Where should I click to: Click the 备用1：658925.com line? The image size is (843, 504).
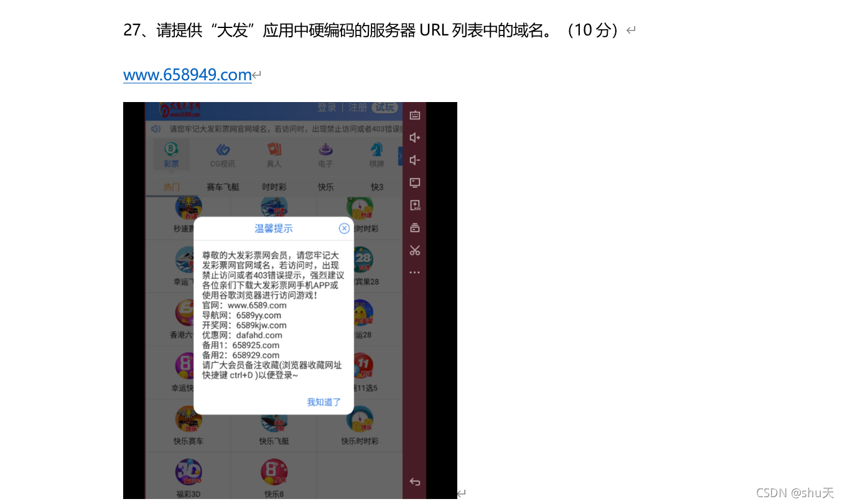(241, 345)
